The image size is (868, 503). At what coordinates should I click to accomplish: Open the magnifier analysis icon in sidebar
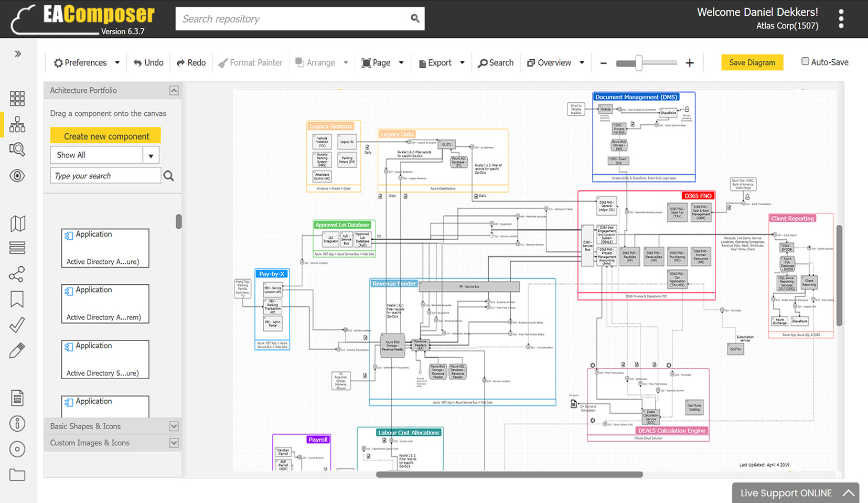(17, 149)
